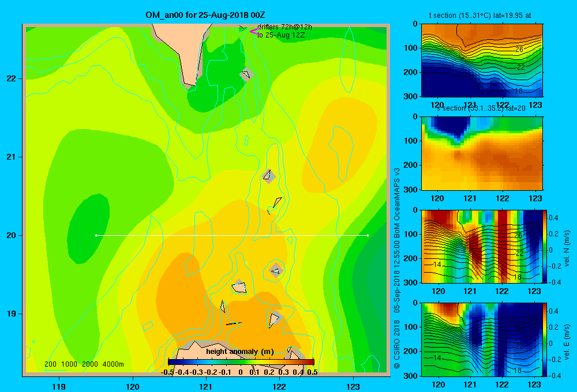Click the "-0.5" tick on the height anomaly colorbar

pyautogui.click(x=167, y=372)
